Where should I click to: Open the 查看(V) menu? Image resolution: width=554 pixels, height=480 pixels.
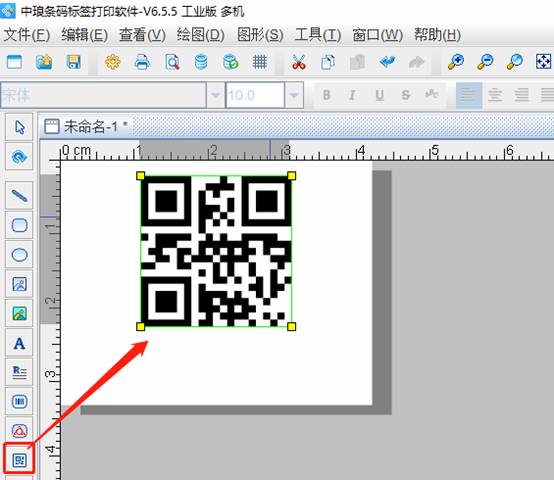pos(142,35)
